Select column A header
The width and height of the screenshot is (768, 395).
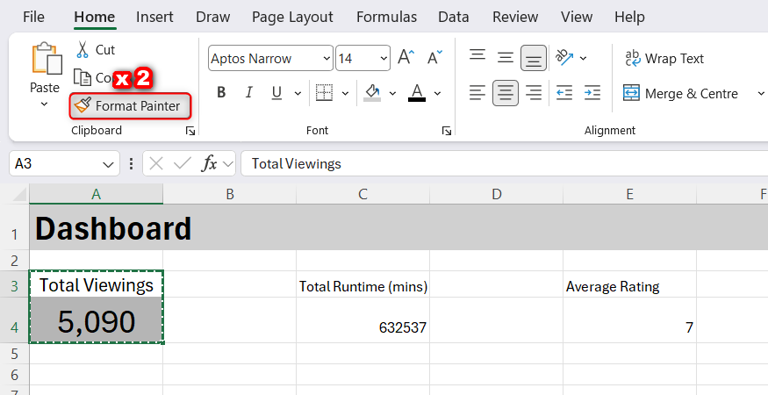tap(96, 195)
